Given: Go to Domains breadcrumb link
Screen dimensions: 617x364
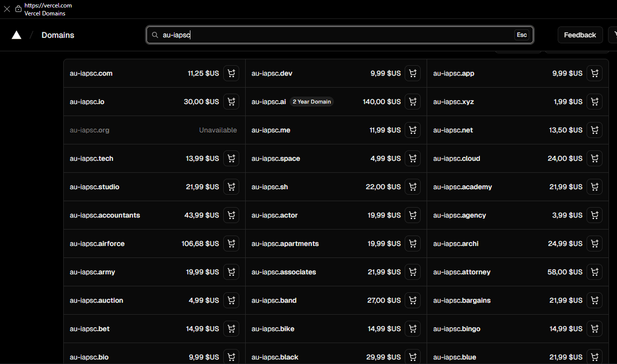Looking at the screenshot, I should point(58,35).
